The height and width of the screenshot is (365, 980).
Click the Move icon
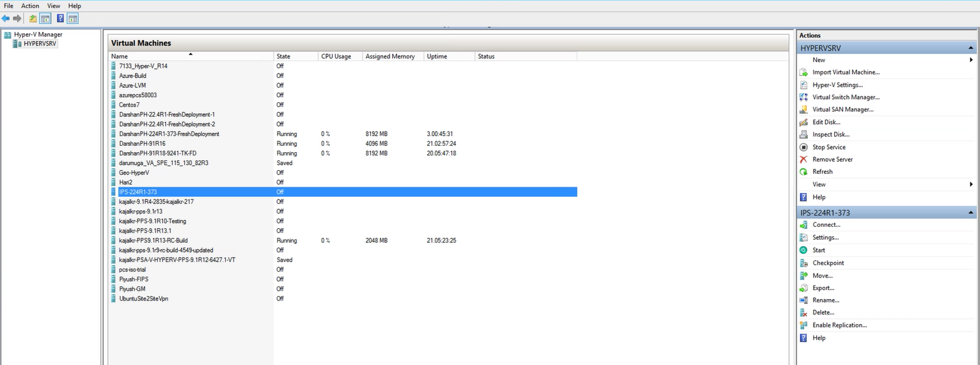pos(804,276)
